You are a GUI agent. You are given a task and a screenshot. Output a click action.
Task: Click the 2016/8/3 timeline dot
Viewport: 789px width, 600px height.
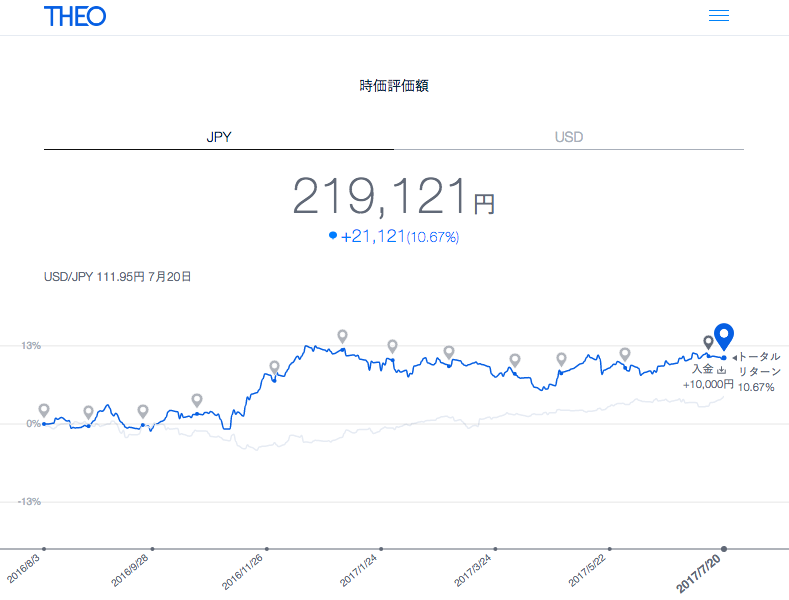pyautogui.click(x=44, y=548)
